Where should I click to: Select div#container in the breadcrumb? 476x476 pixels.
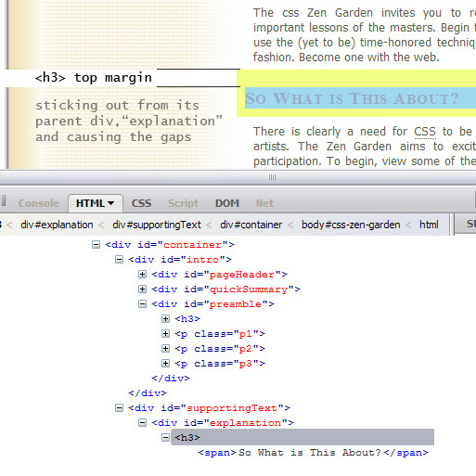(x=251, y=225)
